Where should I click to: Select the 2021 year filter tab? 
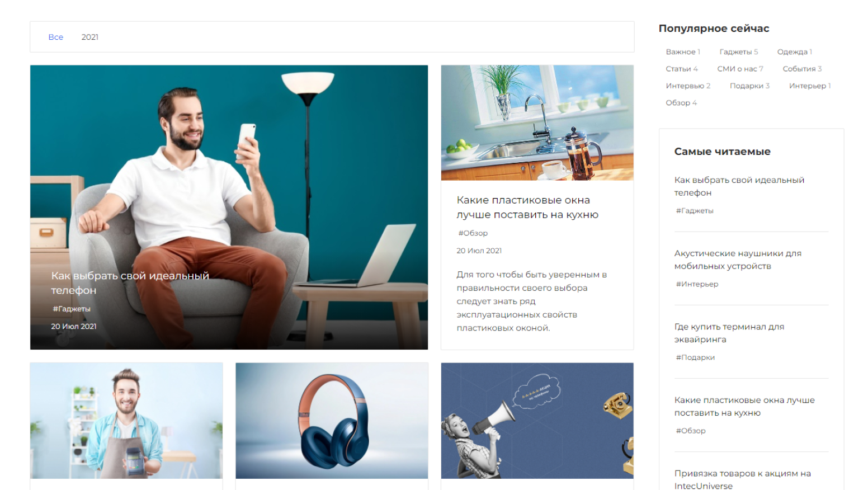(x=89, y=37)
